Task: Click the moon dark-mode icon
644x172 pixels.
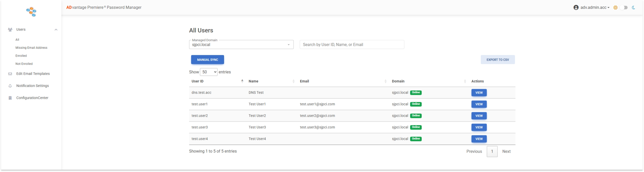Action: (x=633, y=7)
